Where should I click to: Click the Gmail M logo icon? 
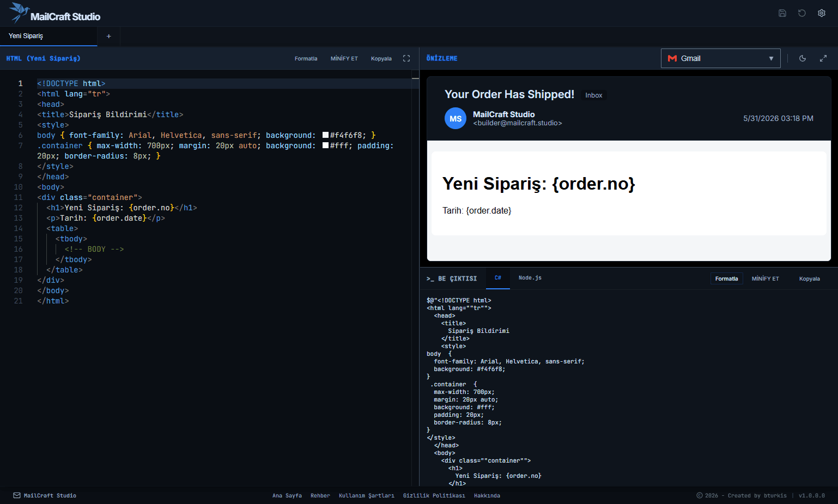pyautogui.click(x=672, y=58)
